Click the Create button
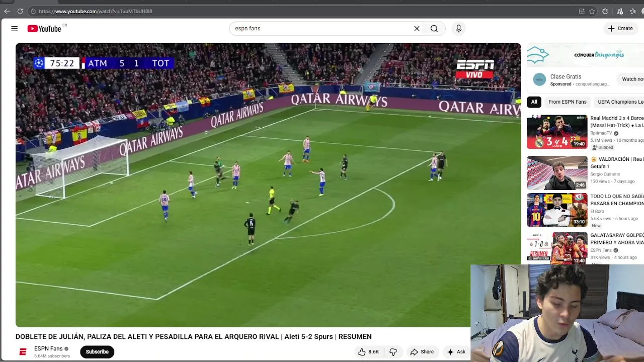This screenshot has height=362, width=644. [620, 29]
